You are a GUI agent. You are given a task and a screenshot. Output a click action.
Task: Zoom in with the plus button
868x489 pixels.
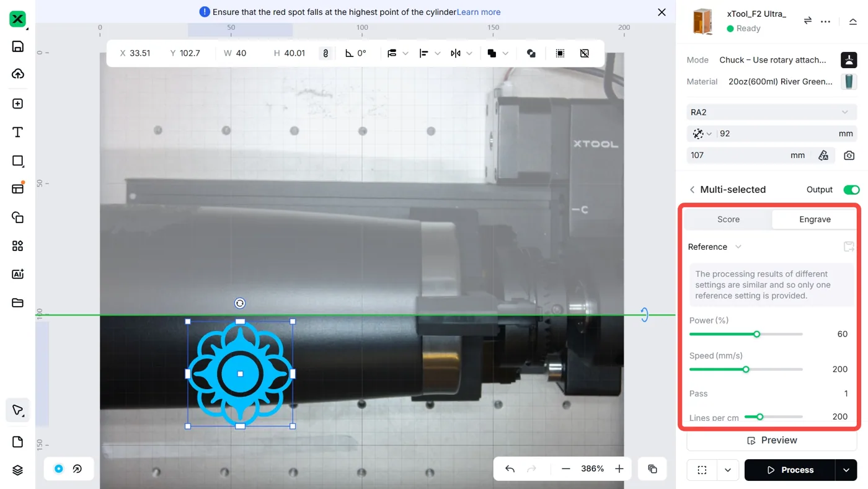click(619, 469)
